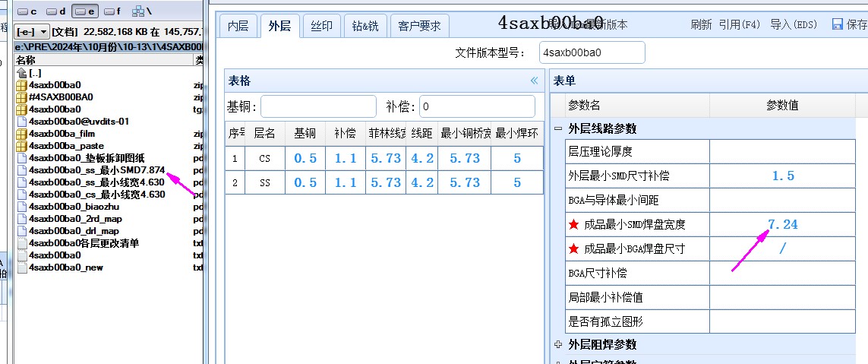Click BGA尺寸补偿 value cell
Image resolution: width=868 pixels, height=364 pixels.
[783, 273]
